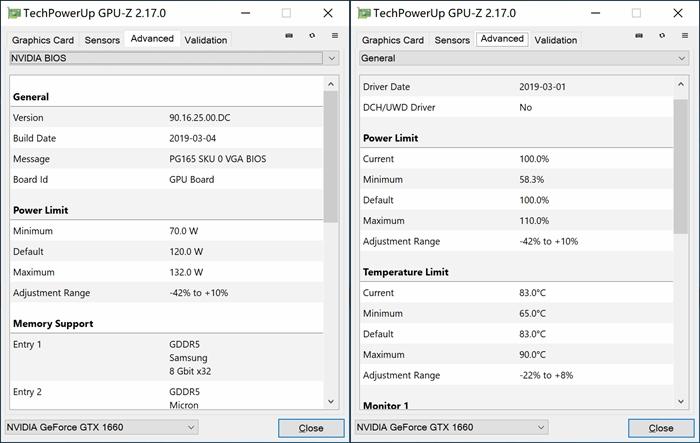Viewport: 700px width, 443px height.
Task: Click refresh icon in the General window
Action: [x=662, y=36]
